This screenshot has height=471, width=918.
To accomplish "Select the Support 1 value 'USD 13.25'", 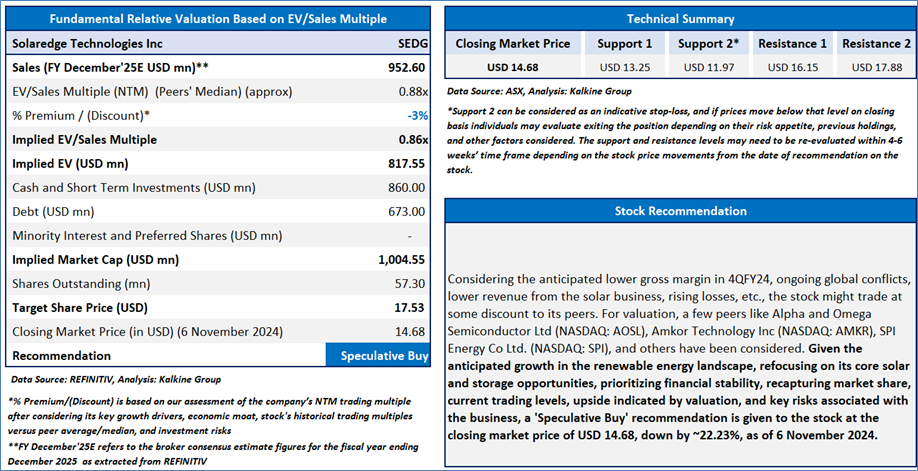I will 624,67.
